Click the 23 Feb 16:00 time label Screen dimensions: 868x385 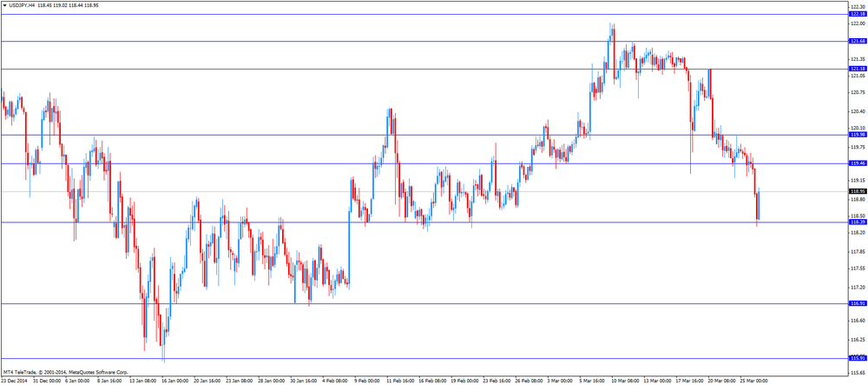[x=496, y=382]
